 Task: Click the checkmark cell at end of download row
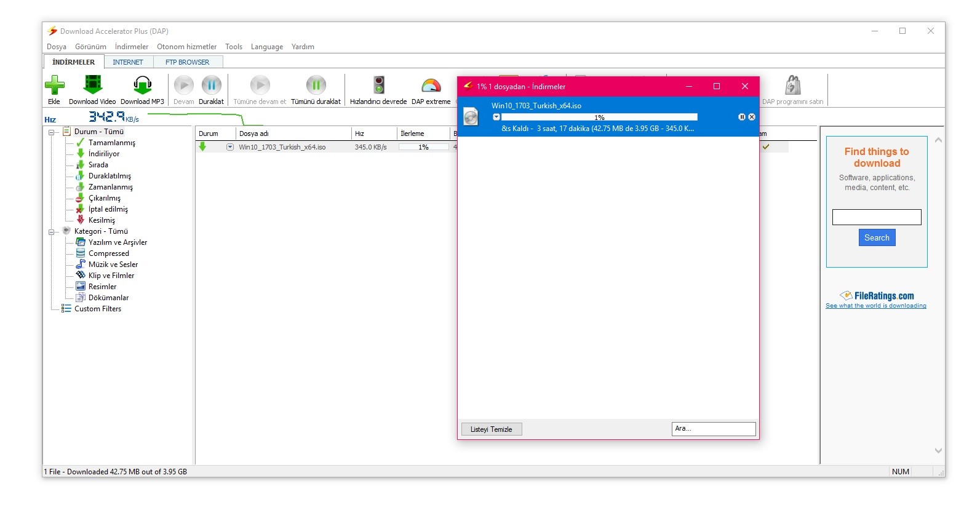point(766,147)
